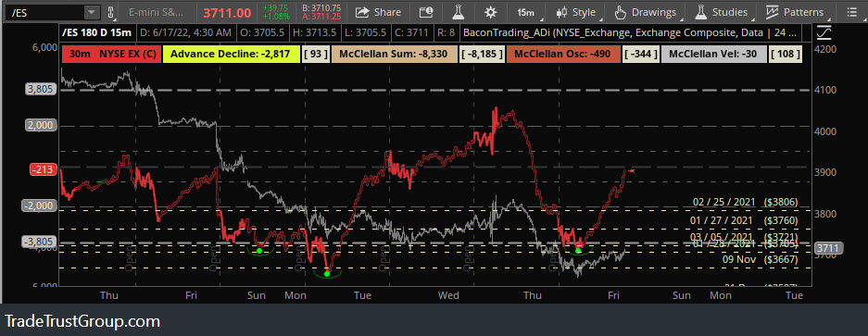The height and width of the screenshot is (336, 868).
Task: Open chart settings gear
Action: coord(490,12)
